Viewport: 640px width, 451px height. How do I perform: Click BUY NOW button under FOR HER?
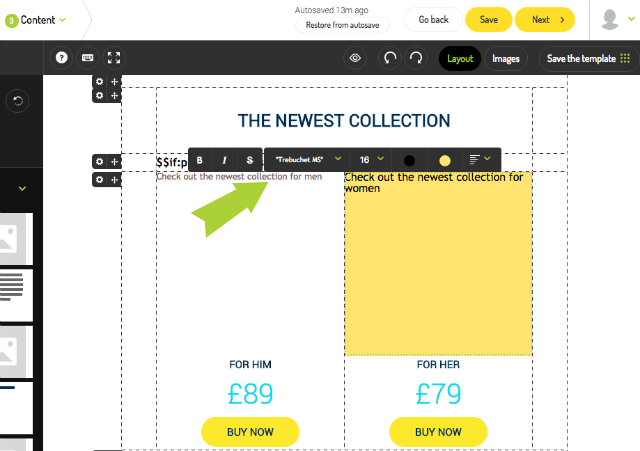(x=438, y=432)
